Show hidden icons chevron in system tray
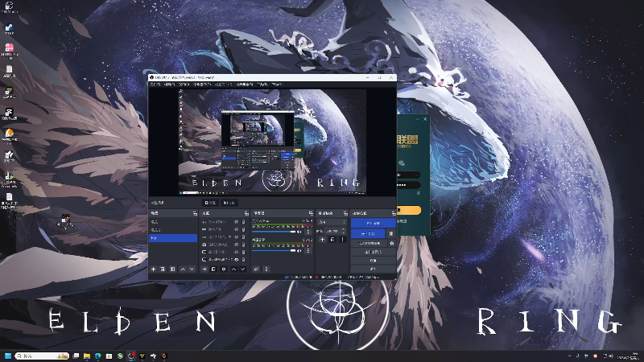644x362 pixels. (x=570, y=356)
